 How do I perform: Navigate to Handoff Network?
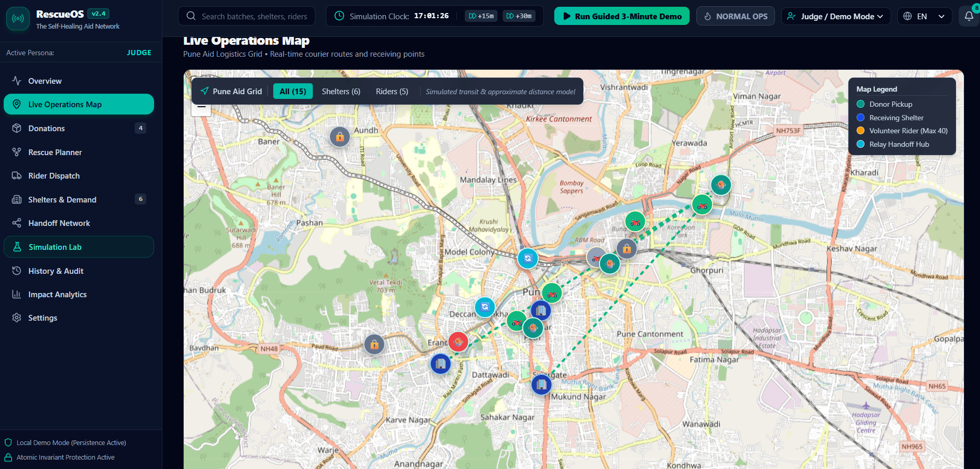[79, 223]
